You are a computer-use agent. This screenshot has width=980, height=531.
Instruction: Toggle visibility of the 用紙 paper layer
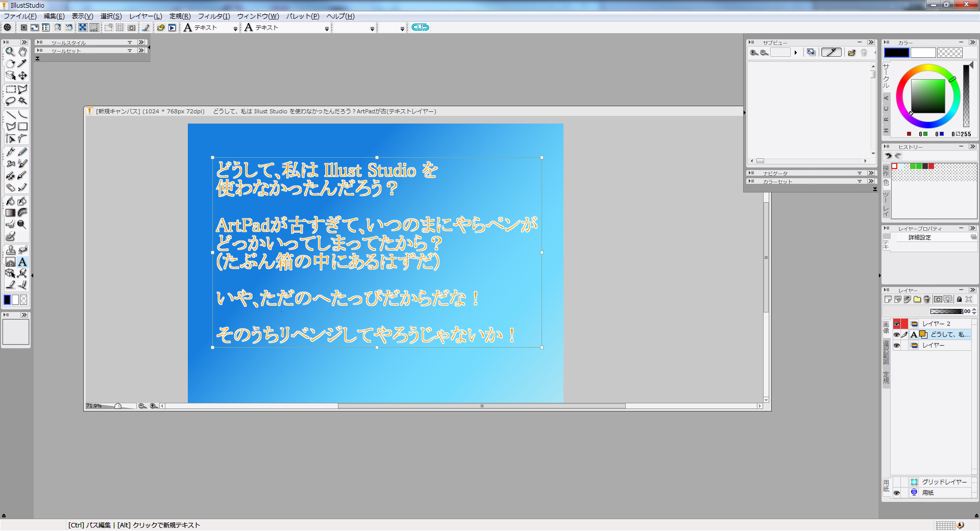(896, 493)
